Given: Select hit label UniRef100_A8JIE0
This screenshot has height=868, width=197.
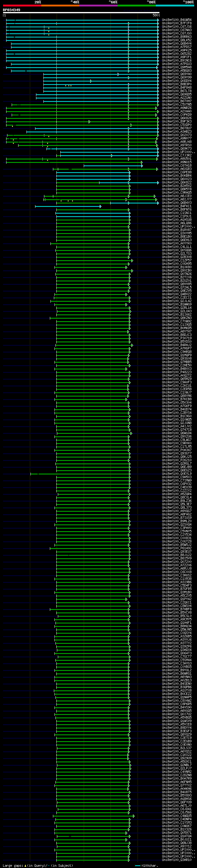Looking at the screenshot, I should click(x=177, y=196).
